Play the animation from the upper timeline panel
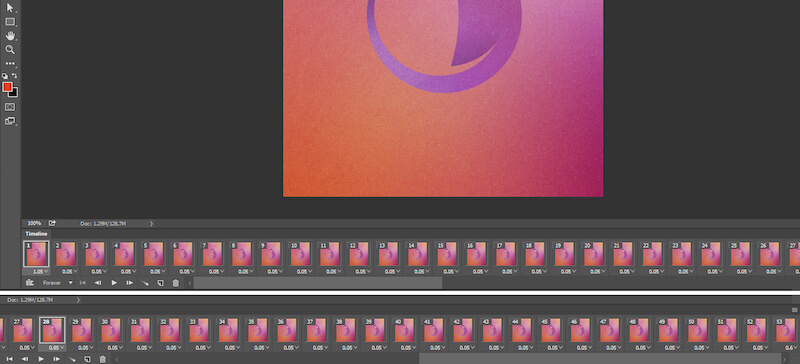Image resolution: width=800 pixels, height=364 pixels. (114, 283)
